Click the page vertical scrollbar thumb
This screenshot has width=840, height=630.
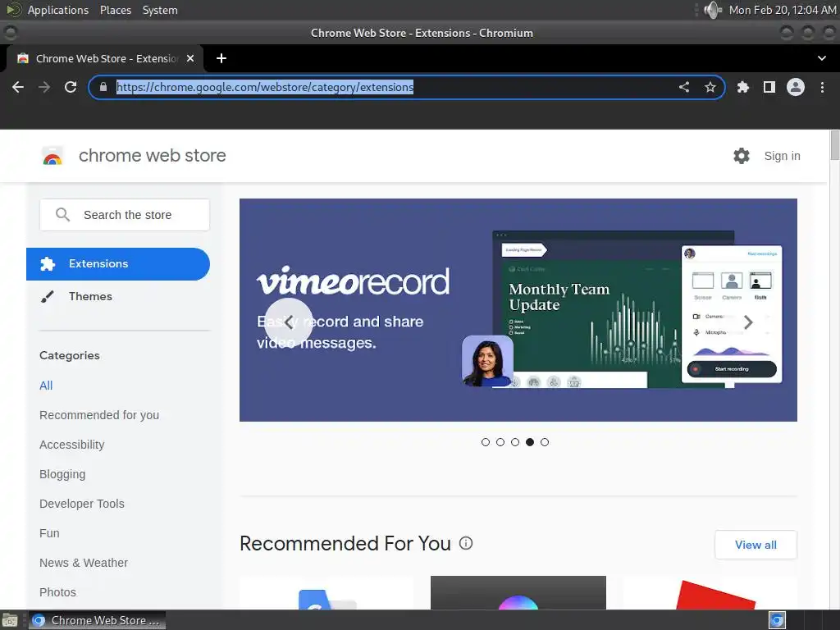(x=834, y=144)
